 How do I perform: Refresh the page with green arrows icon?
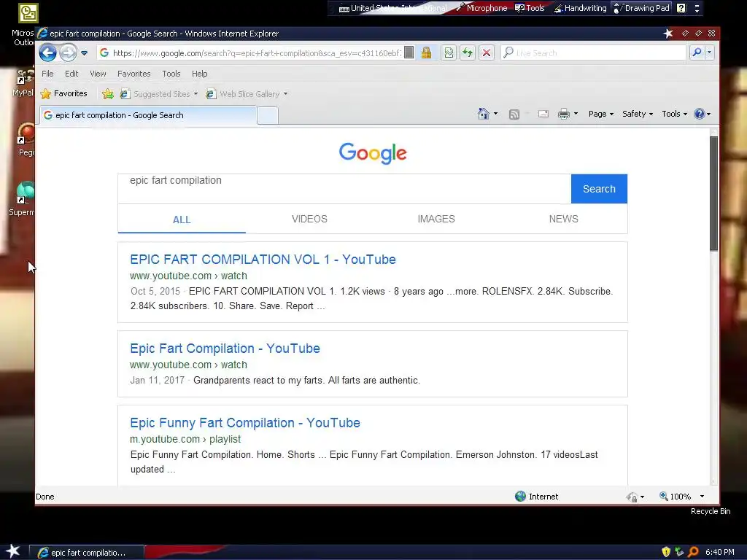coord(468,52)
